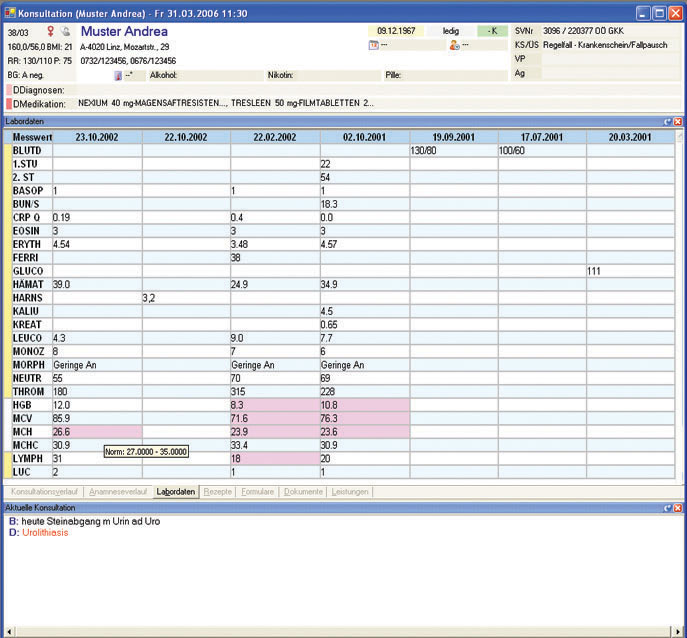Viewport: 687px width, 638px height.
Task: Click the female gender symbol icon
Action: (50, 32)
